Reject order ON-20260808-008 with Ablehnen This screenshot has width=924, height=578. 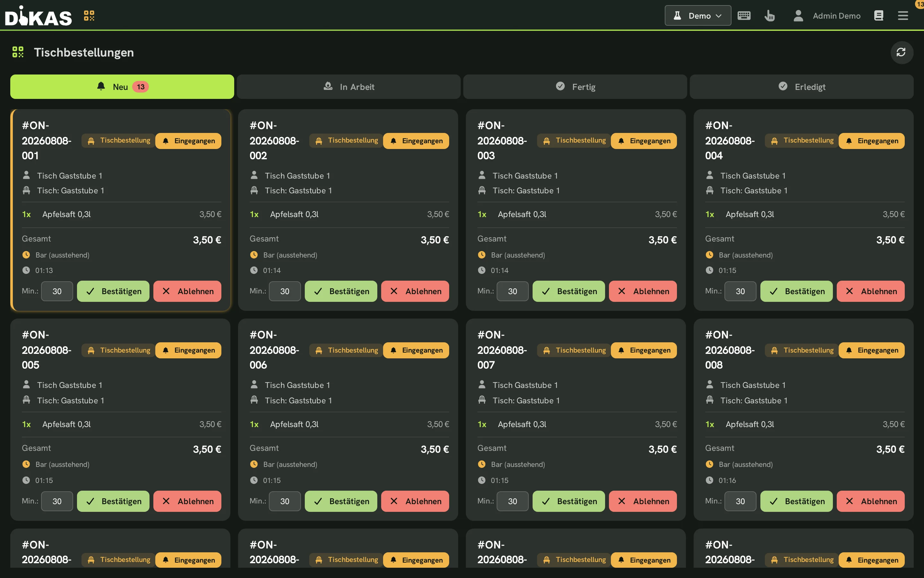tap(870, 501)
